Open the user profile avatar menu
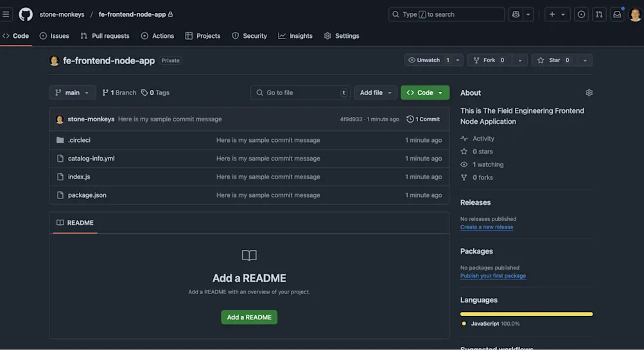This screenshot has height=350, width=644. click(636, 14)
